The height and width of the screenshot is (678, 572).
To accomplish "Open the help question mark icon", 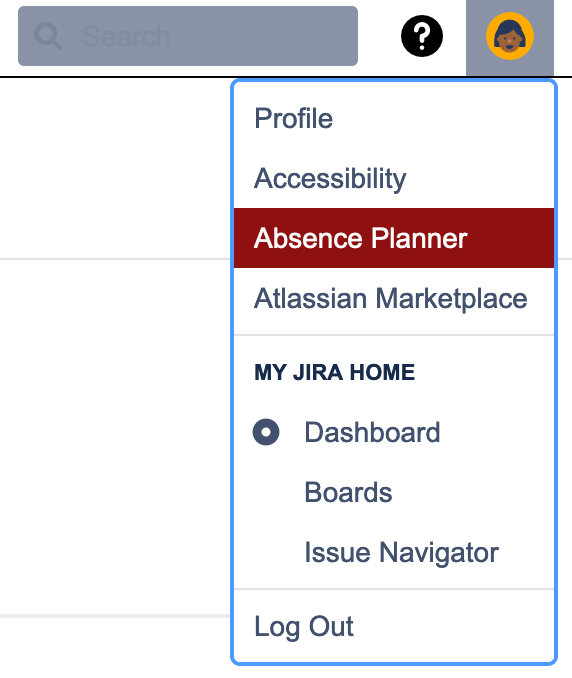I will 422,36.
